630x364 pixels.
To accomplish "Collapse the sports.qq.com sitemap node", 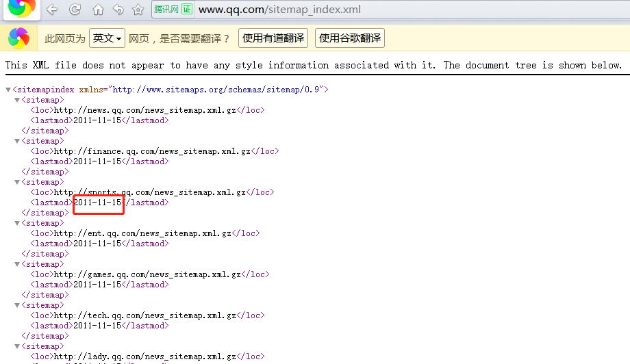I will coord(17,182).
